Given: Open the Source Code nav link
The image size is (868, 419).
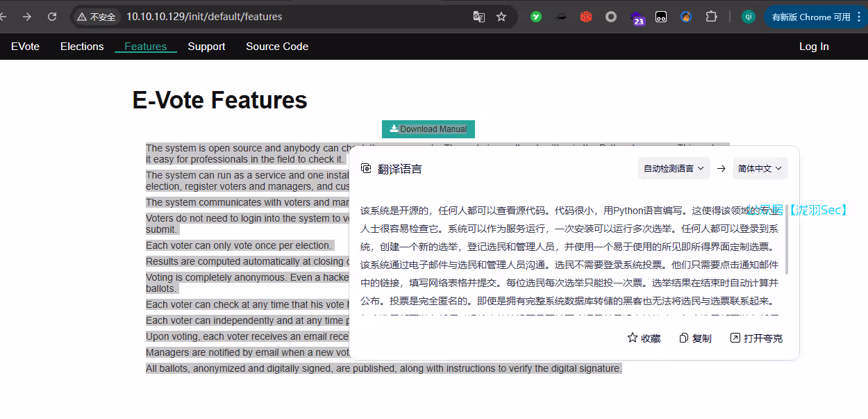Looking at the screenshot, I should click(277, 47).
